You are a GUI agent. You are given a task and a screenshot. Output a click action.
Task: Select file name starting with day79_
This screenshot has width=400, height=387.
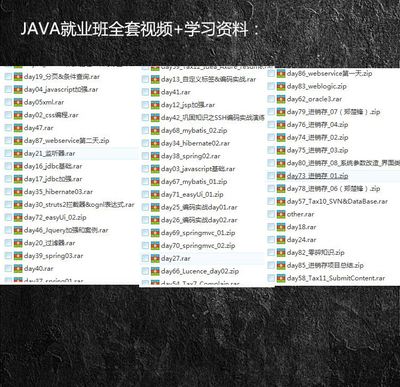(334, 112)
